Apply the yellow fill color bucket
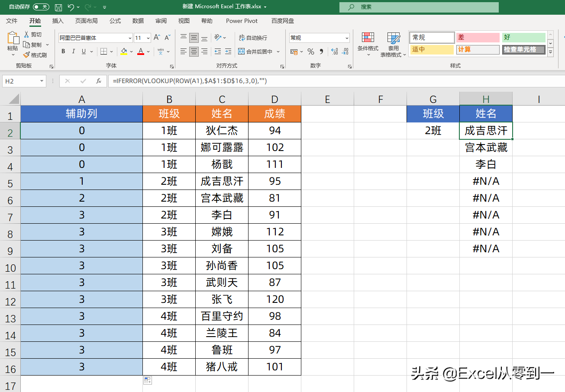565x392 pixels. (124, 51)
